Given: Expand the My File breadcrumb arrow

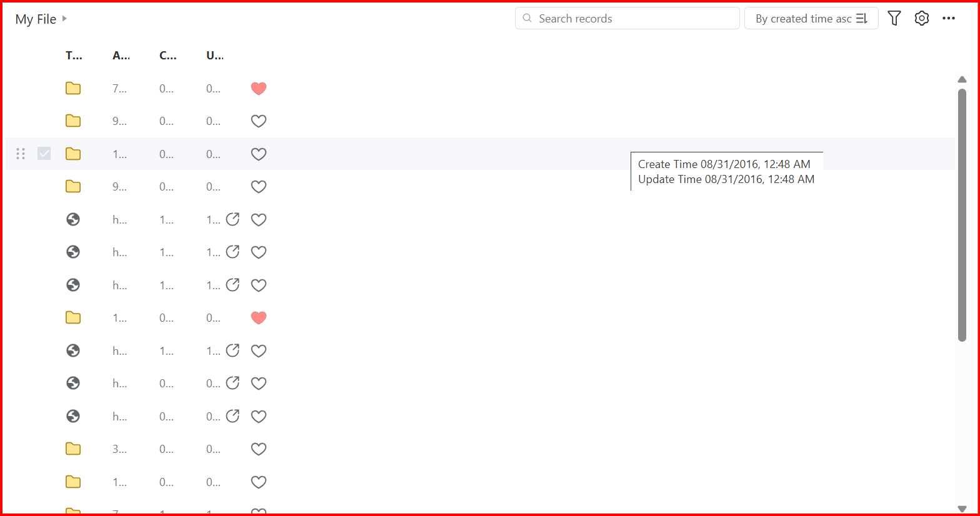Looking at the screenshot, I should tap(64, 19).
